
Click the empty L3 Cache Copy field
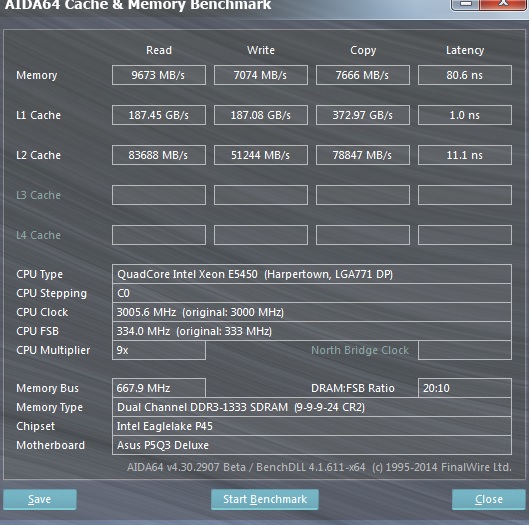point(363,195)
